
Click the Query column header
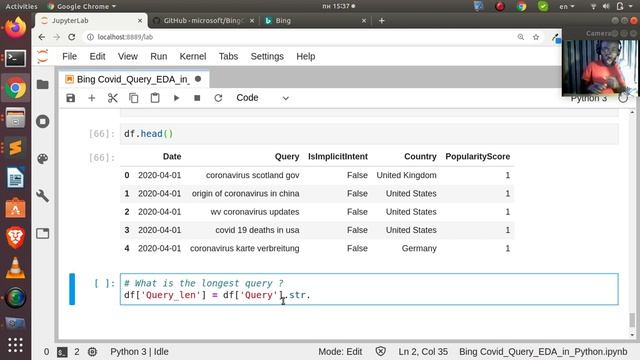287,157
